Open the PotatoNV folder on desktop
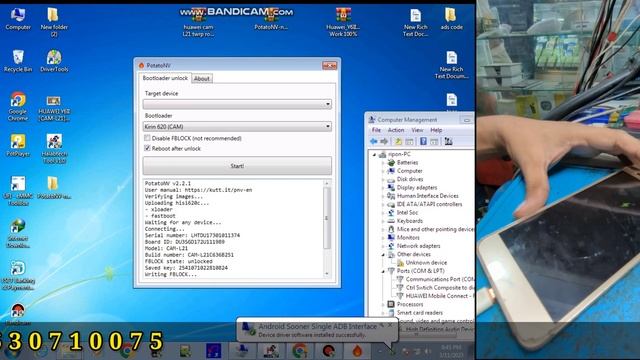The width and height of the screenshot is (640, 360). (54, 188)
